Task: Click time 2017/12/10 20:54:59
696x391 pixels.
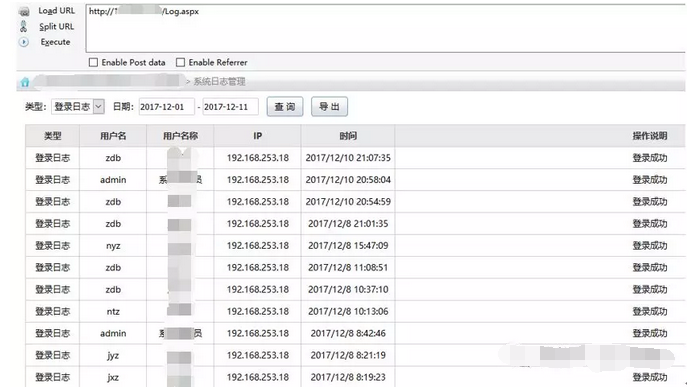Action: [348, 201]
